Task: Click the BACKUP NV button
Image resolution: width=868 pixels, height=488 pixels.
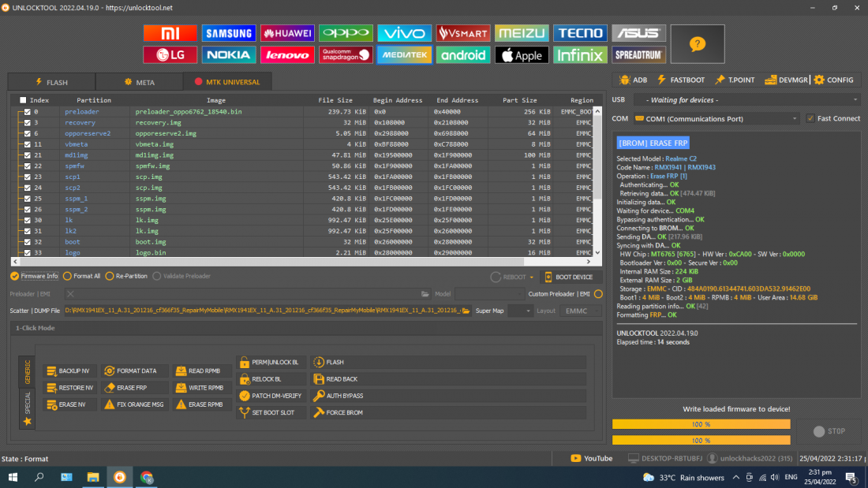Action: 69,371
